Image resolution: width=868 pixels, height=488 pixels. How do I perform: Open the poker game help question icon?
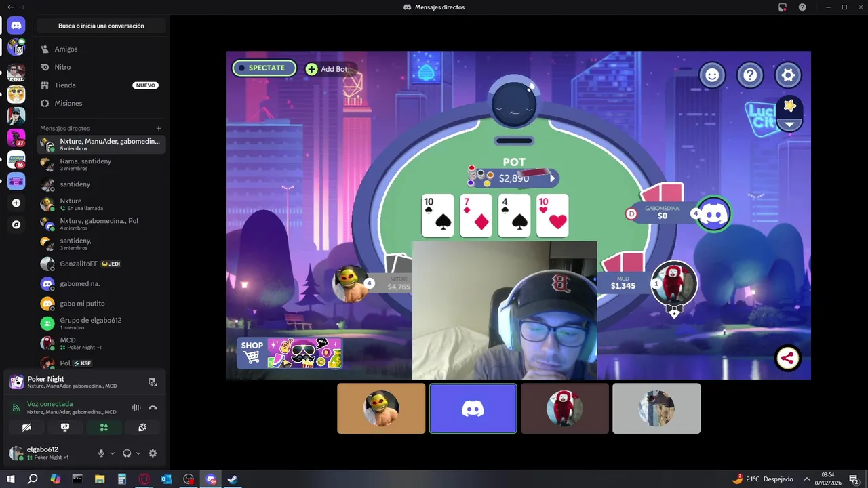click(750, 75)
